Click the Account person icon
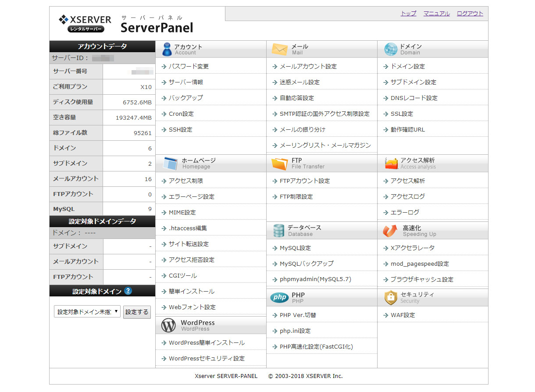The width and height of the screenshot is (535, 392). coord(167,50)
